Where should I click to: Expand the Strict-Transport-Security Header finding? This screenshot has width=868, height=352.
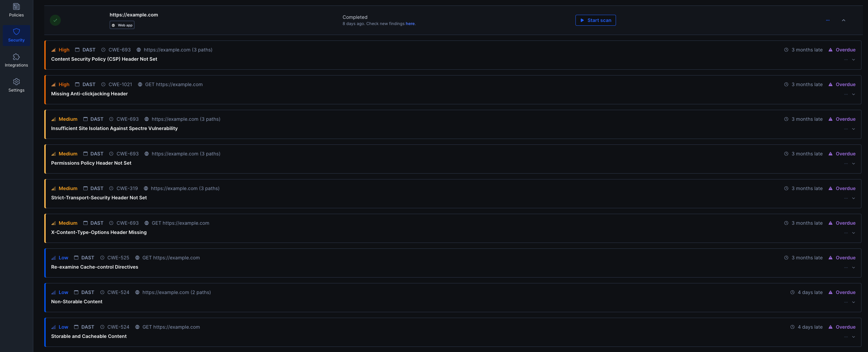pyautogui.click(x=853, y=198)
